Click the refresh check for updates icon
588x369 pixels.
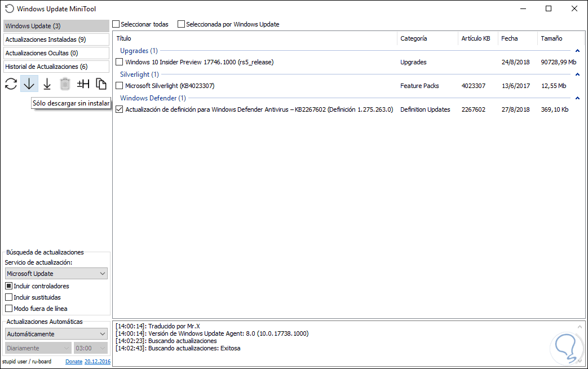click(x=11, y=84)
